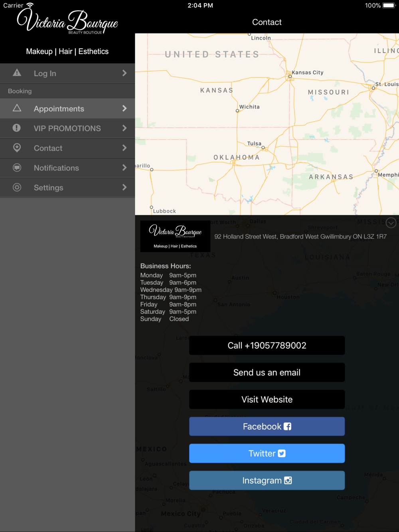The height and width of the screenshot is (532, 399).
Task: Open the VIP PROMOTIONS menu item
Action: pos(67,128)
